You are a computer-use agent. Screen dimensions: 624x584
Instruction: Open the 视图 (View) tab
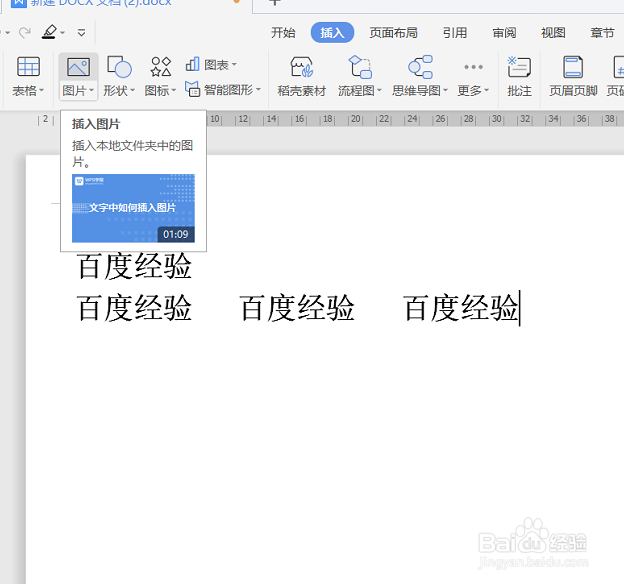[x=553, y=33]
